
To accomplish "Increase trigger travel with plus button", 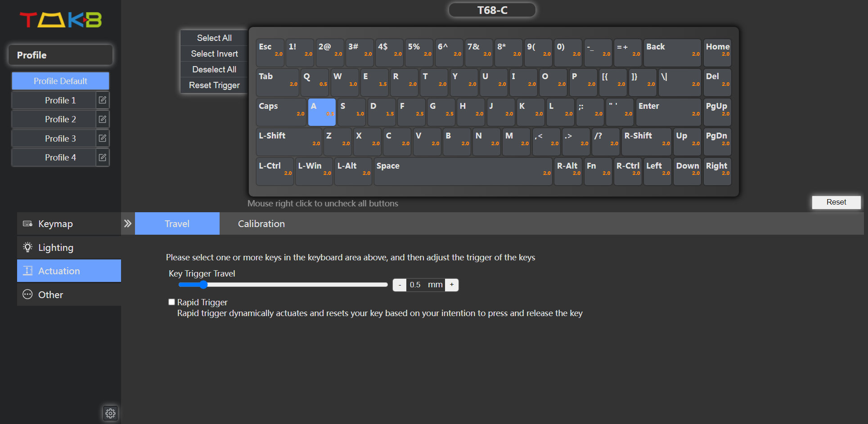I will click(452, 285).
